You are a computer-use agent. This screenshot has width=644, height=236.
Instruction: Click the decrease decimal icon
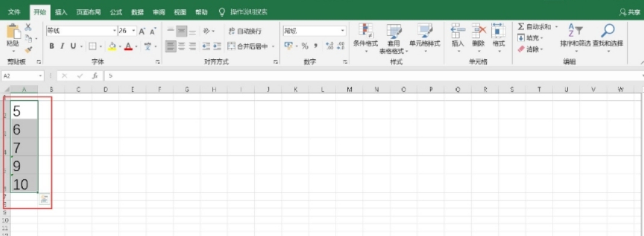tap(340, 46)
